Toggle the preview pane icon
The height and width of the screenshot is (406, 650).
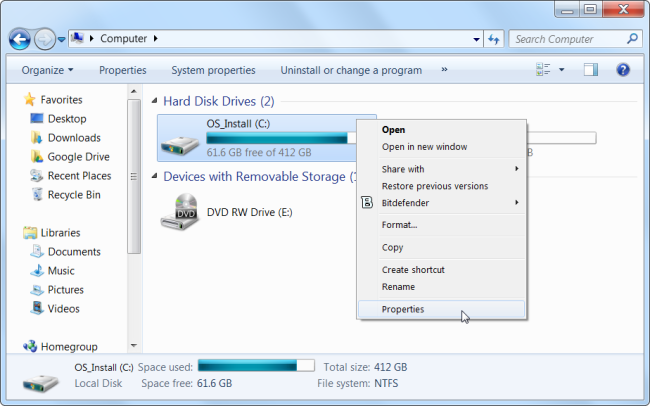[591, 70]
